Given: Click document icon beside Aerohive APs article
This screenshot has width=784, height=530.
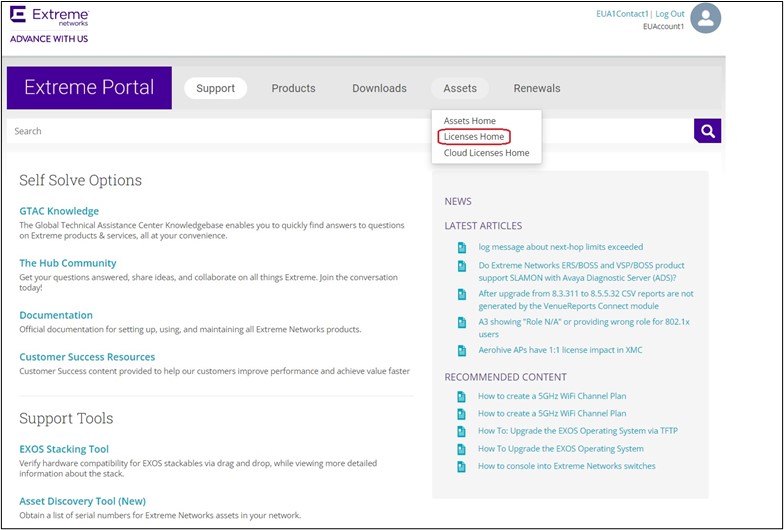Looking at the screenshot, I should pyautogui.click(x=462, y=351).
